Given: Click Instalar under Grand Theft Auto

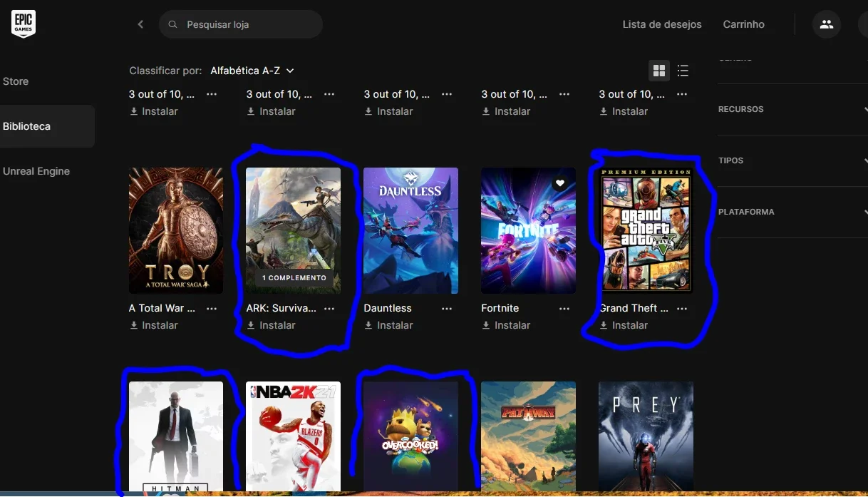Looking at the screenshot, I should pyautogui.click(x=624, y=325).
